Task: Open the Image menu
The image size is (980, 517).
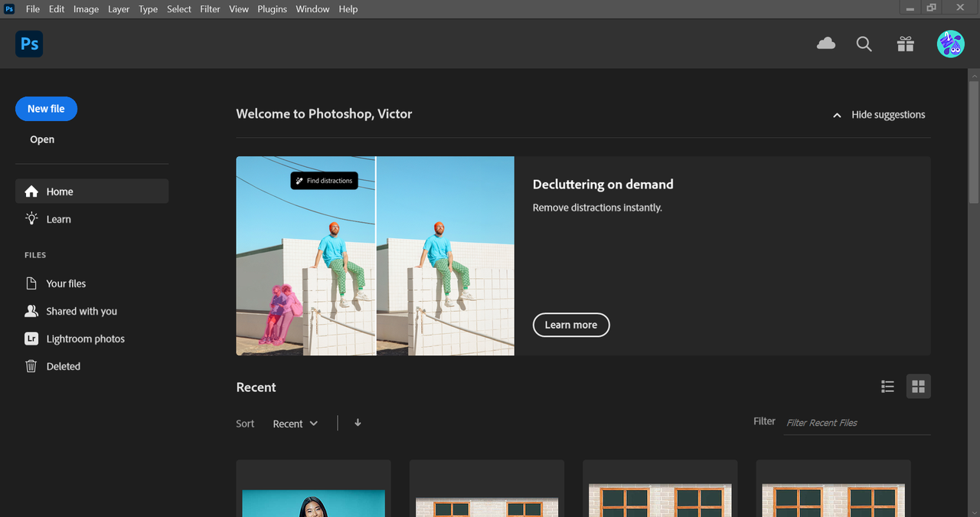Action: pos(86,9)
